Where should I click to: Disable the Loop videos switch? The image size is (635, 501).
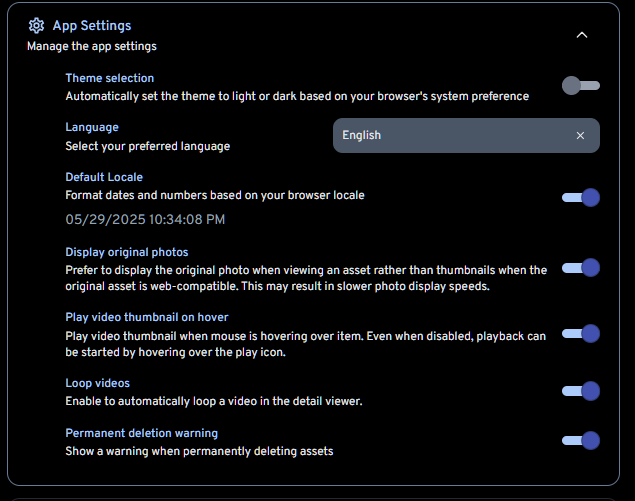(580, 391)
